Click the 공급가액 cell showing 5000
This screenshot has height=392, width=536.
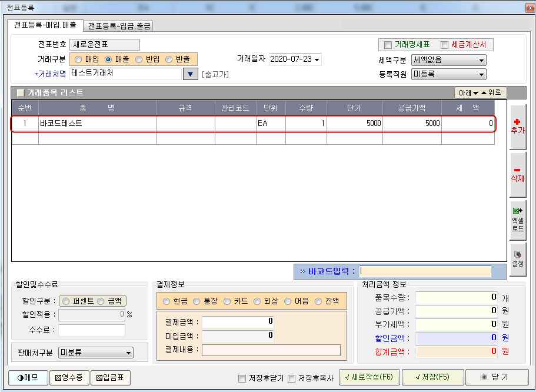coord(412,124)
